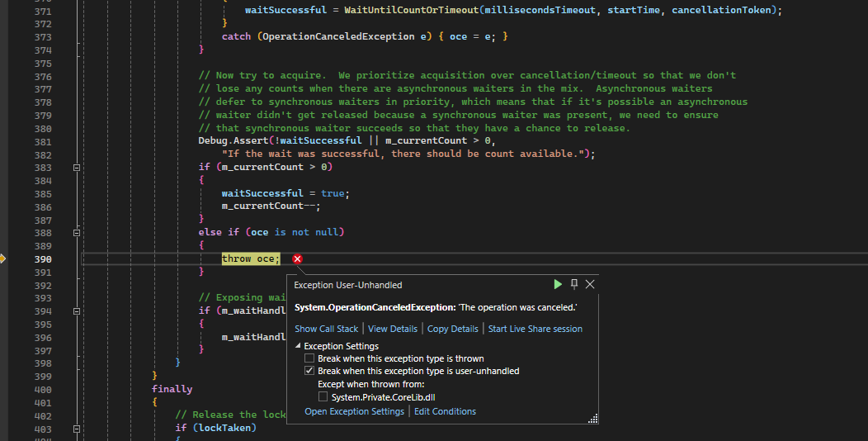Close the Exception User-Unhandled popup
Viewport: 868px width, 441px height.
590,284
